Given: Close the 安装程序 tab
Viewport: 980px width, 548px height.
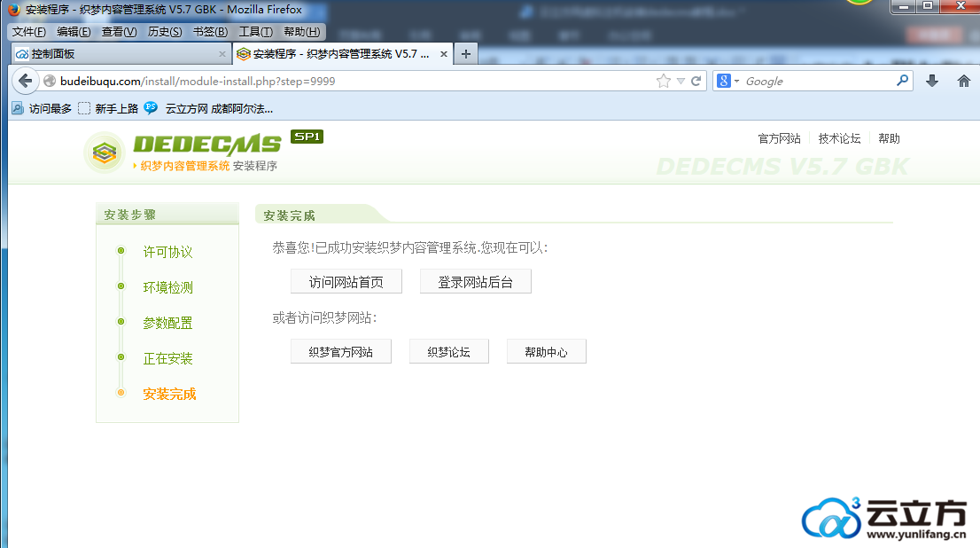Looking at the screenshot, I should pyautogui.click(x=444, y=54).
